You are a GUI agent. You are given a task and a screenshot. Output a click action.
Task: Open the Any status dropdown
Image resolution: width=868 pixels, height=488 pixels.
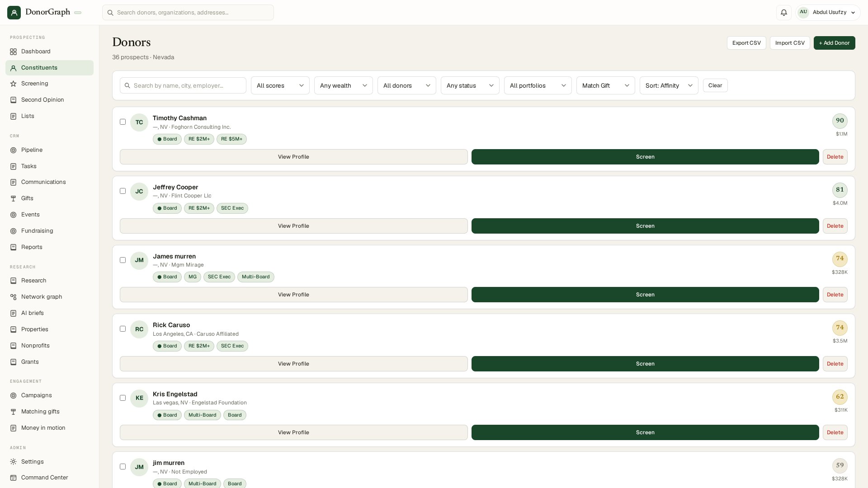pyautogui.click(x=470, y=85)
